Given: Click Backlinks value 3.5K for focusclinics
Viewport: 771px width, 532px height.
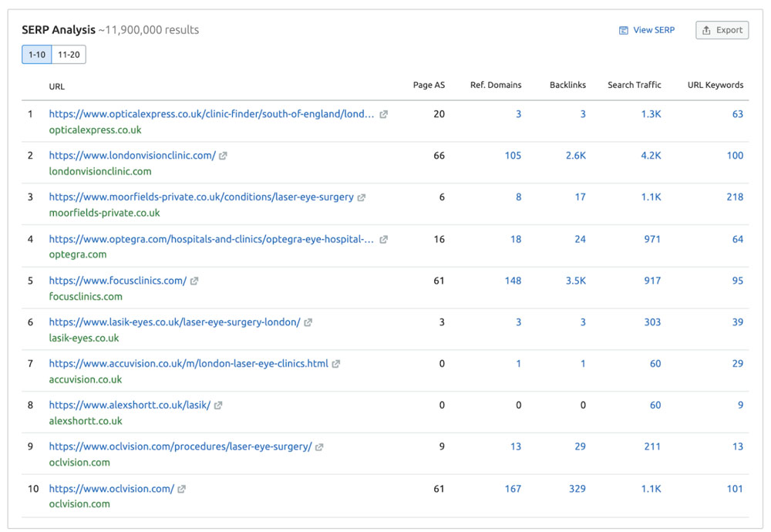Looking at the screenshot, I should point(576,280).
